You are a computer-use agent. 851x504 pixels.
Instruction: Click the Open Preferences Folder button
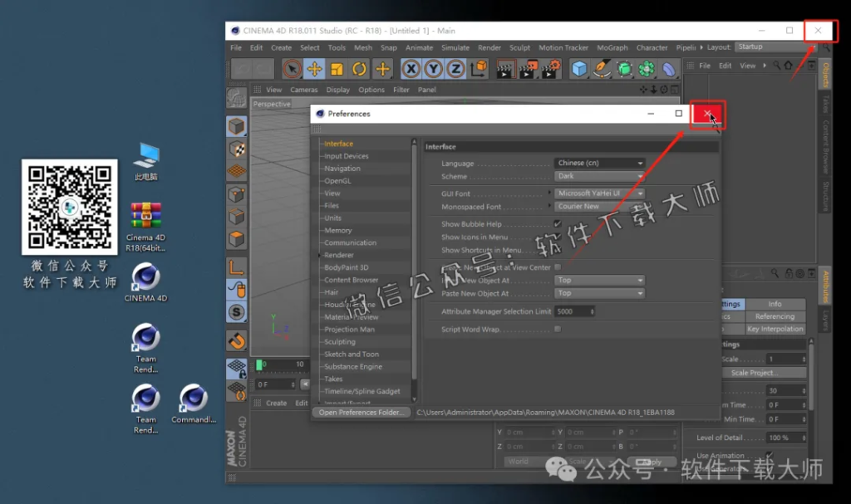point(361,412)
